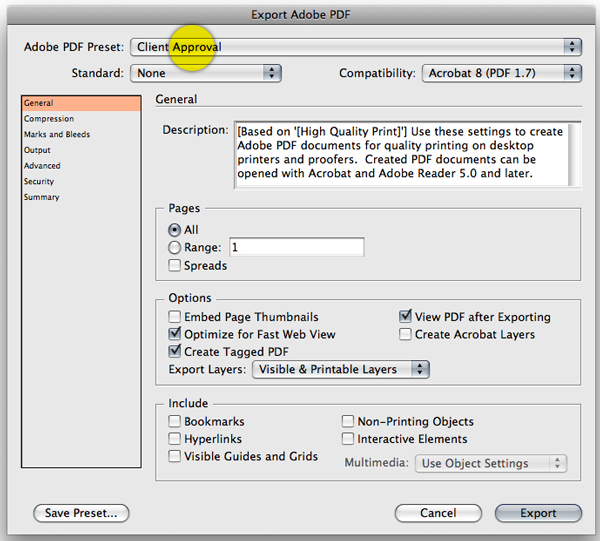Image resolution: width=600 pixels, height=541 pixels.
Task: Enable the Spreads checkbox
Action: 174,265
